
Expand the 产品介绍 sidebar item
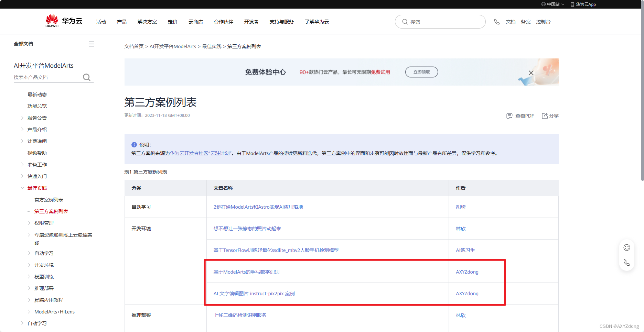click(22, 130)
